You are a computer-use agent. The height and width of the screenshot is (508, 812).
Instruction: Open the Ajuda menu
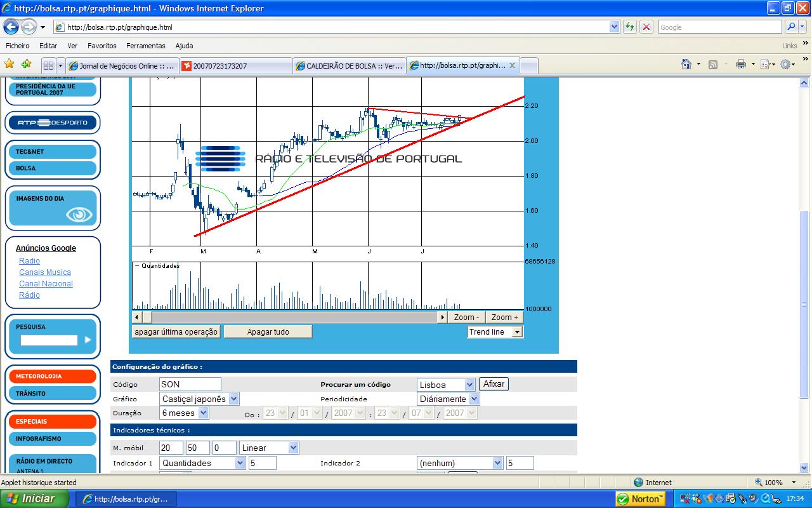tap(184, 46)
